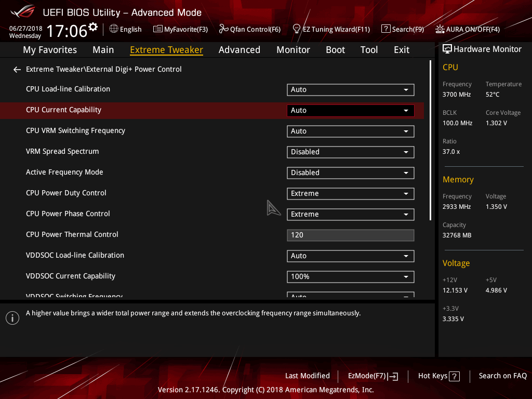532x399 pixels.
Task: Click memory Capacity value 32768 MB
Action: click(457, 235)
